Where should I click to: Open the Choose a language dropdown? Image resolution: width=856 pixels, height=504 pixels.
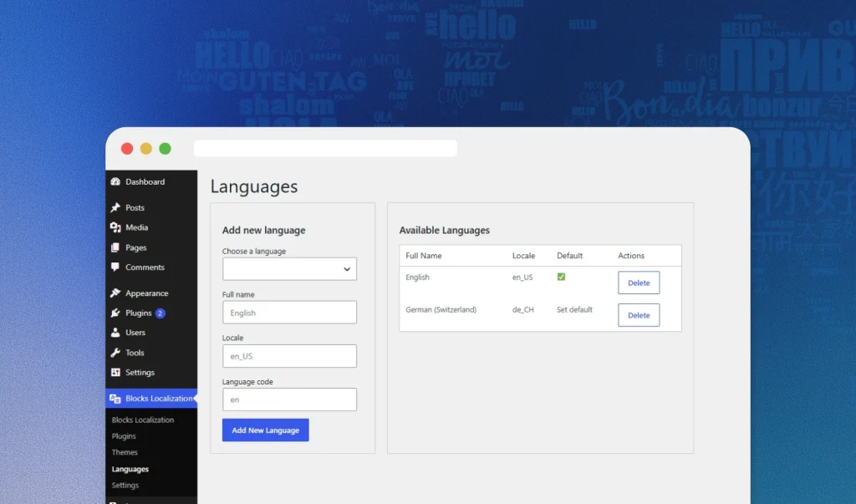(289, 269)
